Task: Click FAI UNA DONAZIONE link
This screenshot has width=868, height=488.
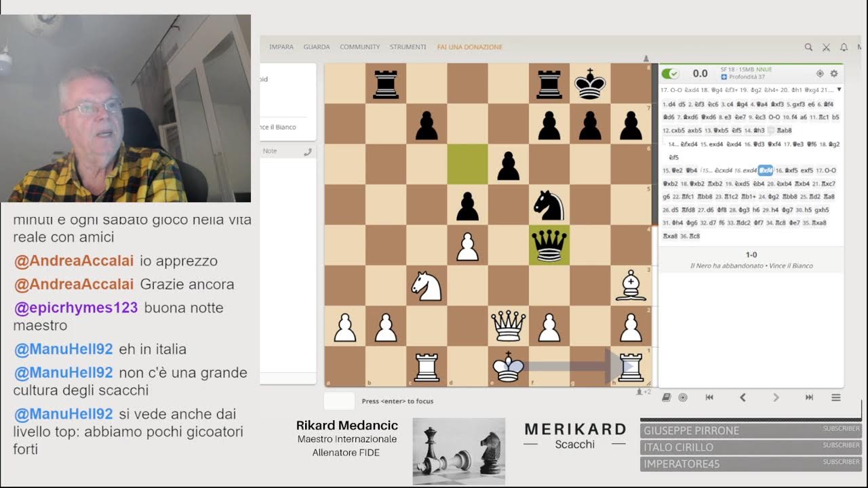Action: (x=470, y=47)
